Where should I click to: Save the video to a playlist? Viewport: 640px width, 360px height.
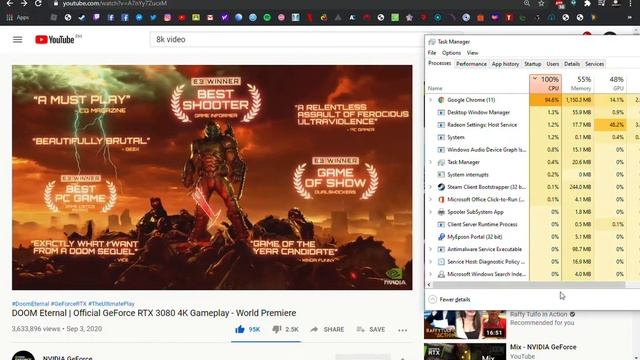tap(371, 329)
